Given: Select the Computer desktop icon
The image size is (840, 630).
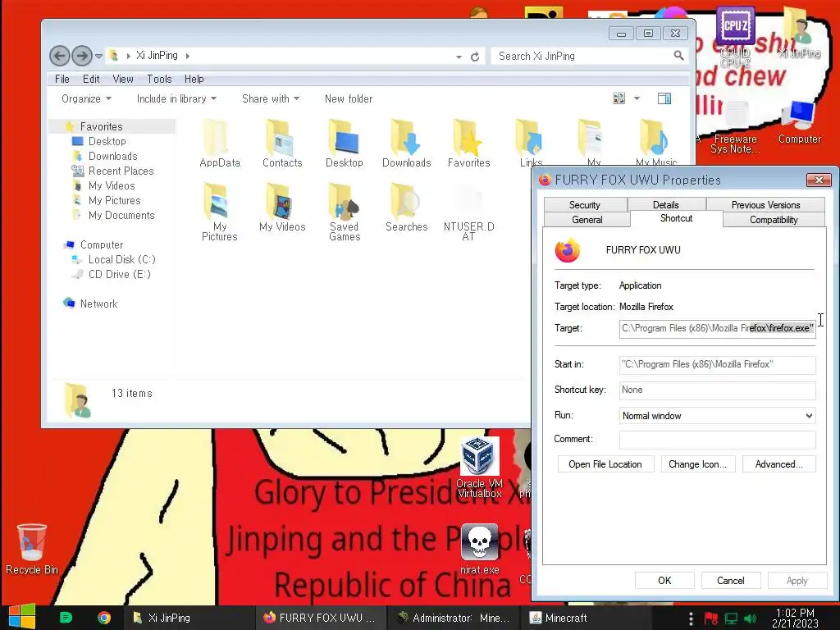Looking at the screenshot, I should [800, 122].
